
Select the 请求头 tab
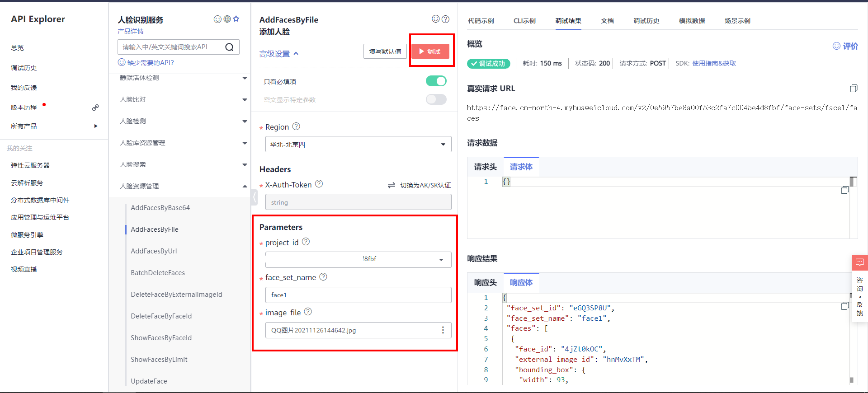coord(486,167)
